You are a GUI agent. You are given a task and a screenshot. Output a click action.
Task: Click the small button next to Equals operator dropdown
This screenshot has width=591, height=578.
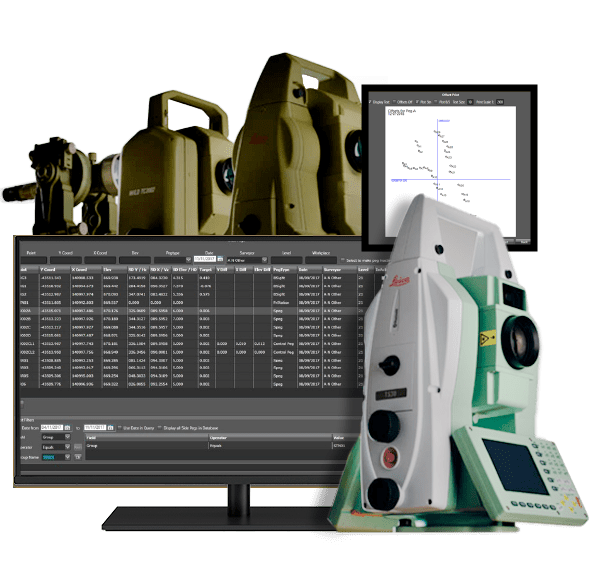coord(78,447)
